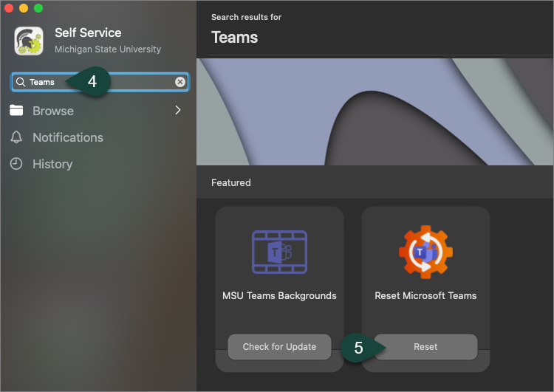The height and width of the screenshot is (392, 554).
Task: Click the Browse folder icon
Action: (16, 111)
